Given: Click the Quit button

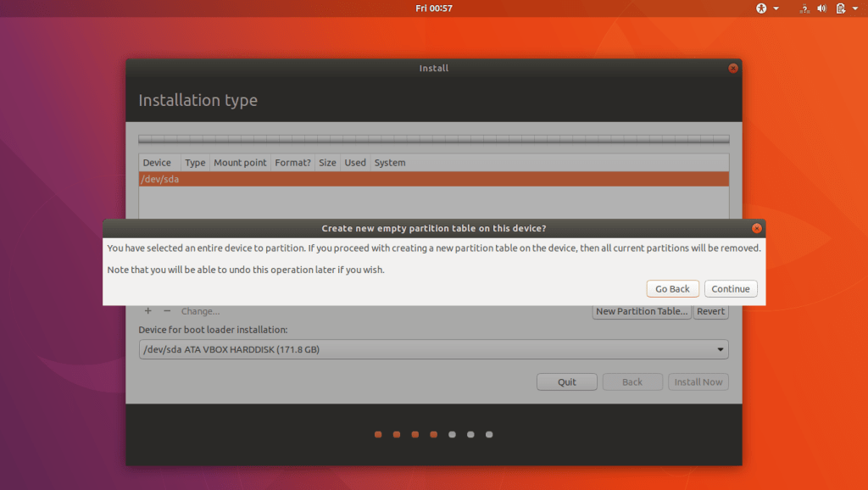Looking at the screenshot, I should tap(567, 382).
